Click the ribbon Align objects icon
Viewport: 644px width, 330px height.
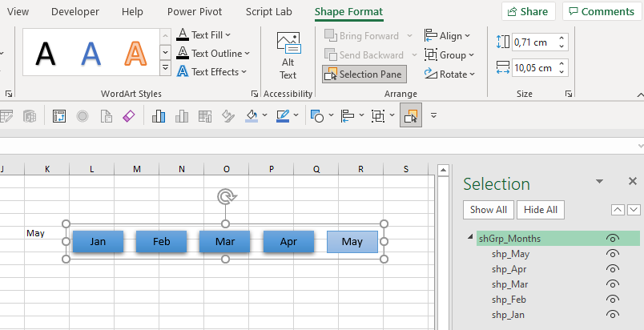point(430,36)
